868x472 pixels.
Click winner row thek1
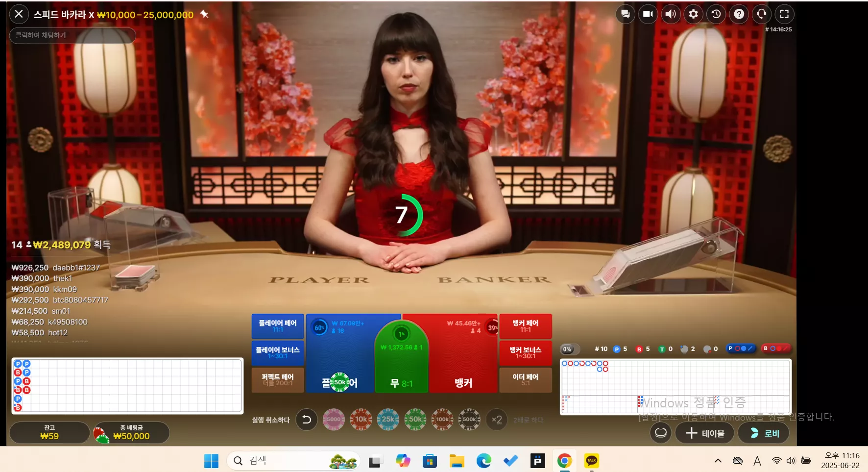coord(42,278)
